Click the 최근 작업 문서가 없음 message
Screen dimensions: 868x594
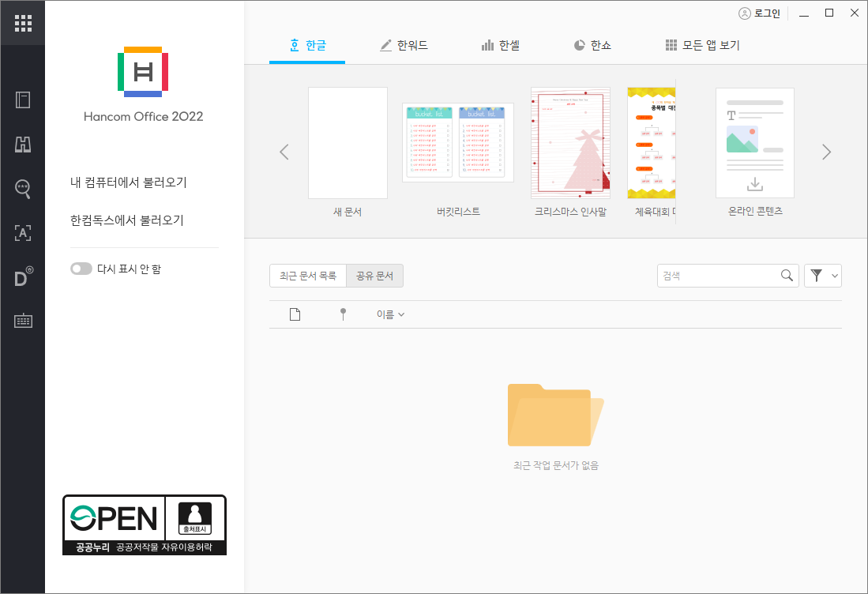click(556, 465)
